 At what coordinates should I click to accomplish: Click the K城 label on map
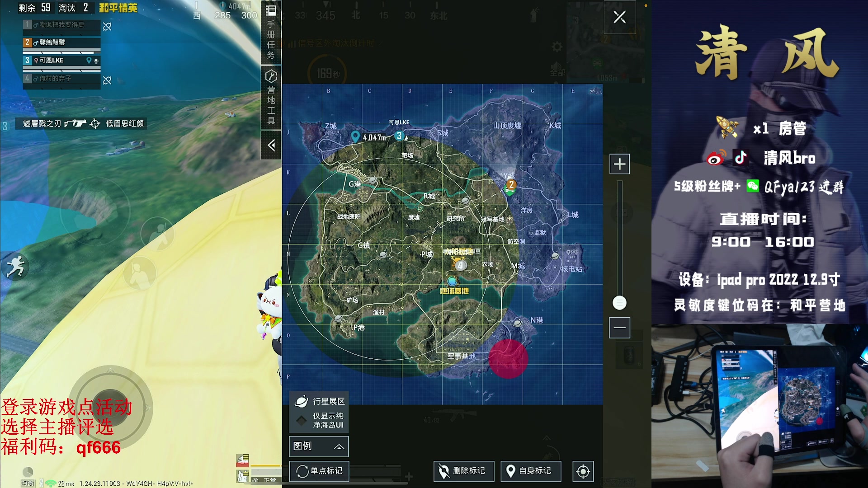555,126
